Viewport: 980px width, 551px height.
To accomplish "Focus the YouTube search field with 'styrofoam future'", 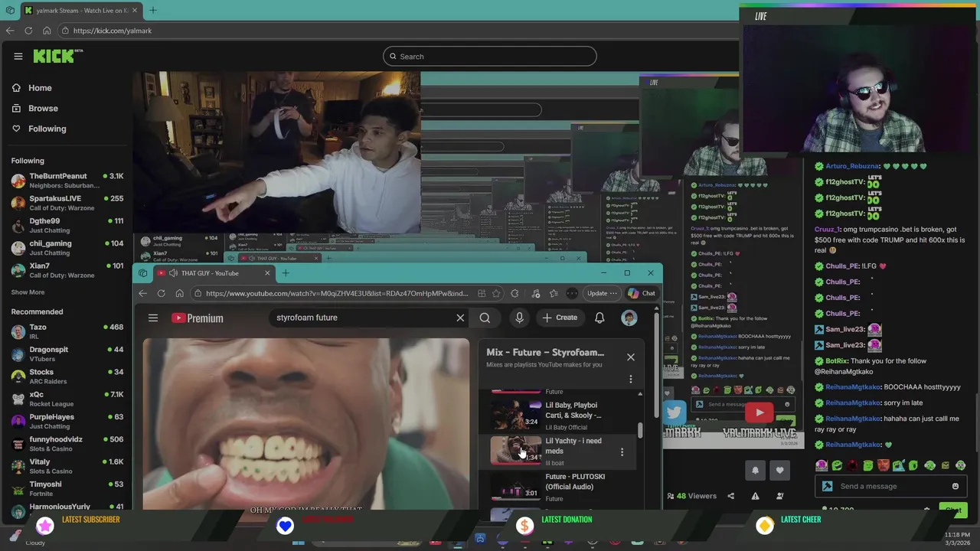I will pyautogui.click(x=360, y=318).
